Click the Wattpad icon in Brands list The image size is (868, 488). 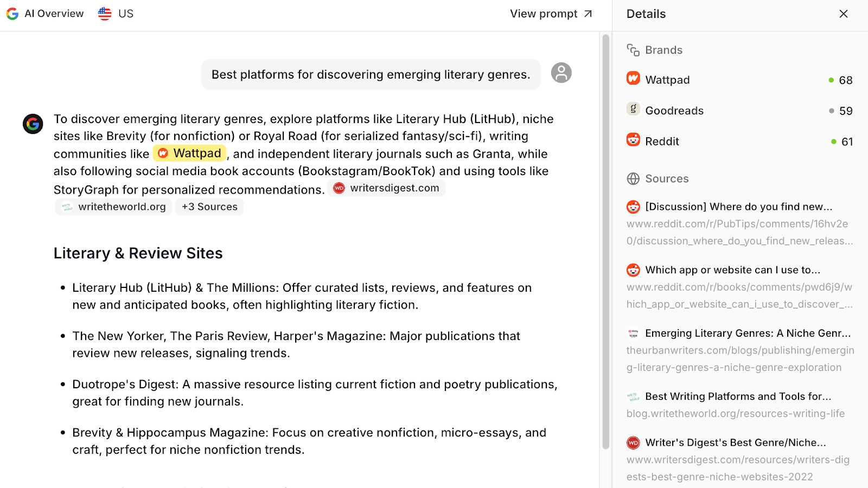(633, 79)
